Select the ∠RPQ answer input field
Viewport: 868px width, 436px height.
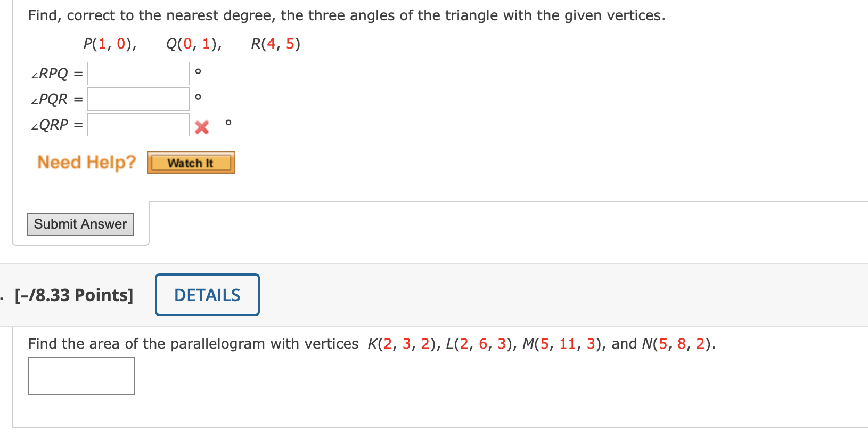[137, 73]
